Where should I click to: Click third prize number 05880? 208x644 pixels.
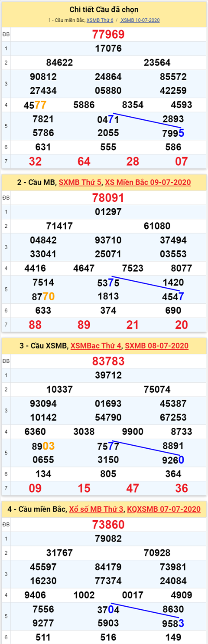(x=108, y=91)
